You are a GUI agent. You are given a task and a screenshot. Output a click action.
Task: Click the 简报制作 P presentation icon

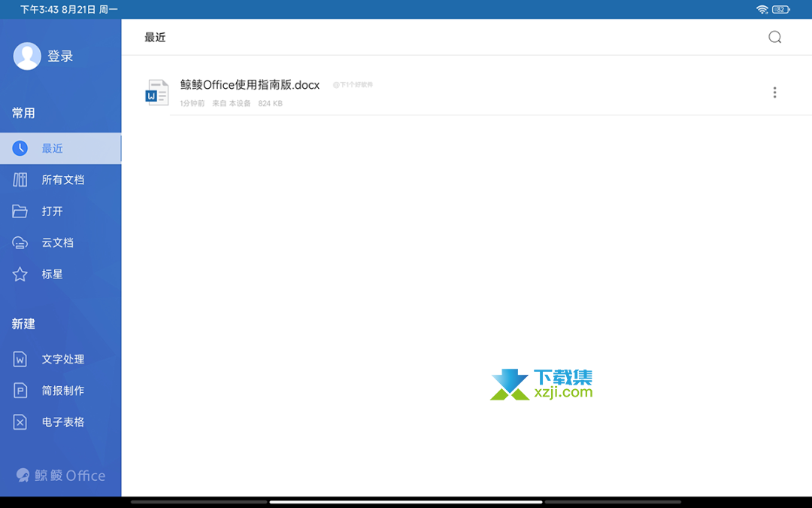[20, 391]
